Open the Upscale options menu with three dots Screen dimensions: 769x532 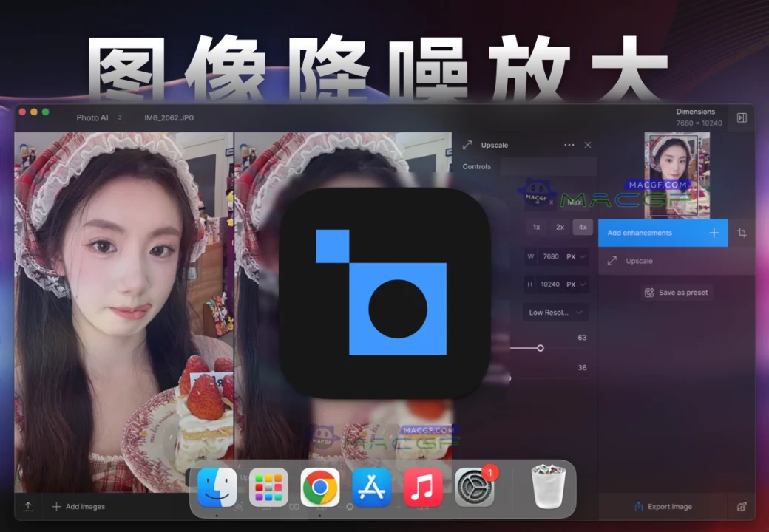coord(570,145)
